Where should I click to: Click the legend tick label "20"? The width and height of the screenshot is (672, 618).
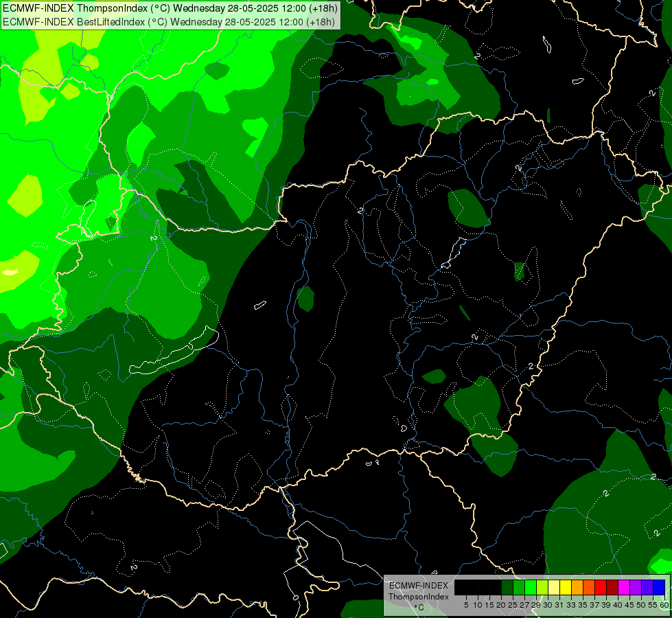pyautogui.click(x=501, y=605)
